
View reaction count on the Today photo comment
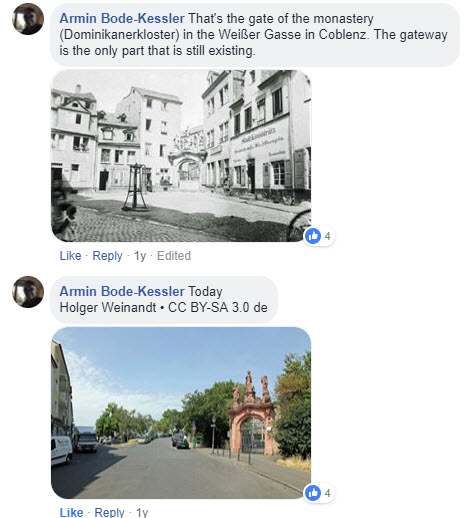click(328, 493)
